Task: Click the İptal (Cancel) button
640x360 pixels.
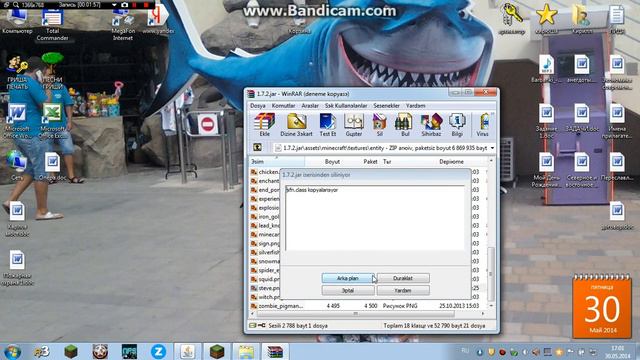Action: click(348, 290)
